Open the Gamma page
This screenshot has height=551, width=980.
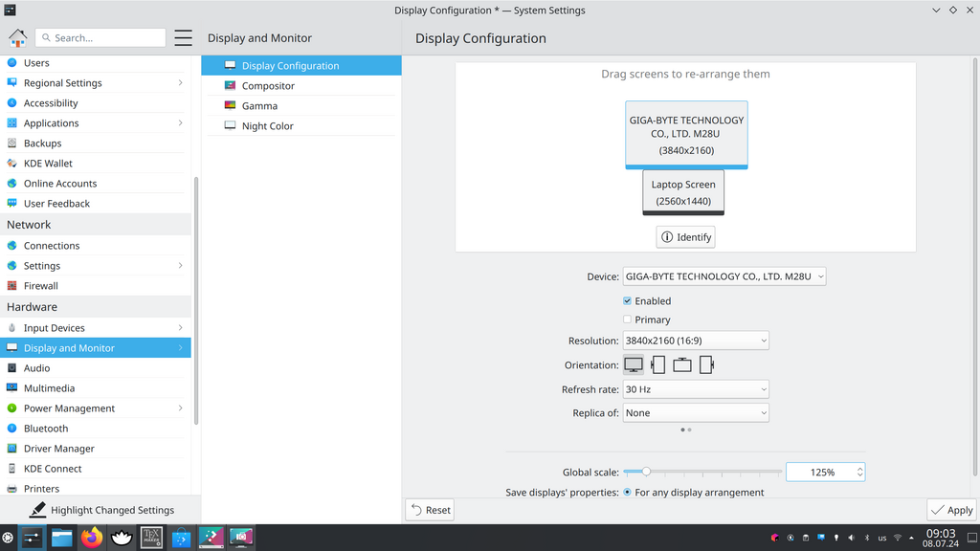tap(301, 105)
